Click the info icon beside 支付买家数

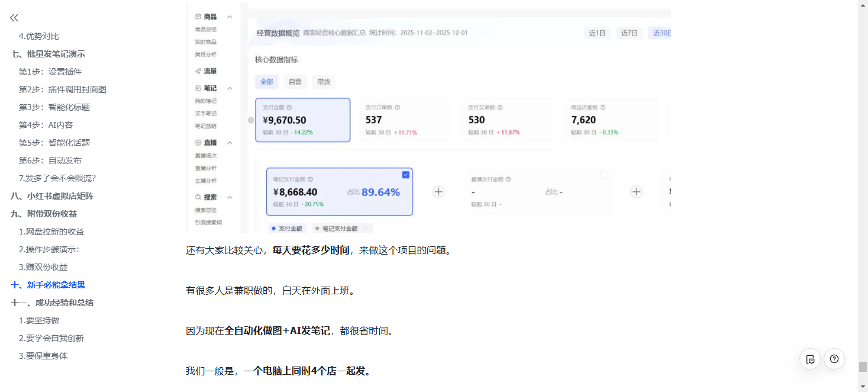click(x=500, y=108)
